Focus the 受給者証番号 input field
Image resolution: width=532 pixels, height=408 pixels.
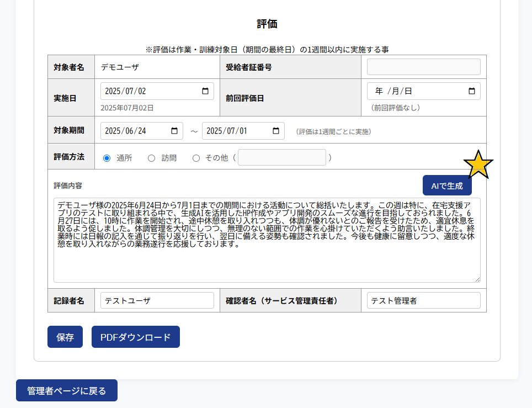point(423,67)
